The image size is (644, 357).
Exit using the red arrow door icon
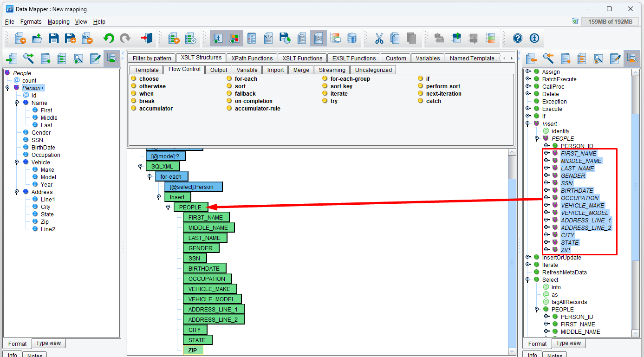coord(147,38)
